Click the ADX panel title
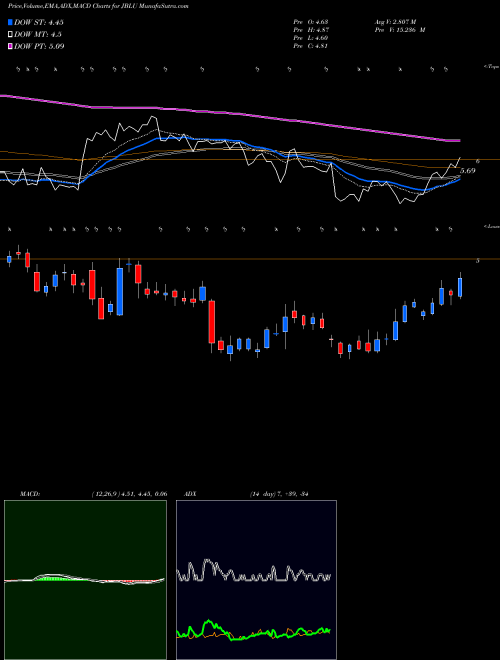 190,494
